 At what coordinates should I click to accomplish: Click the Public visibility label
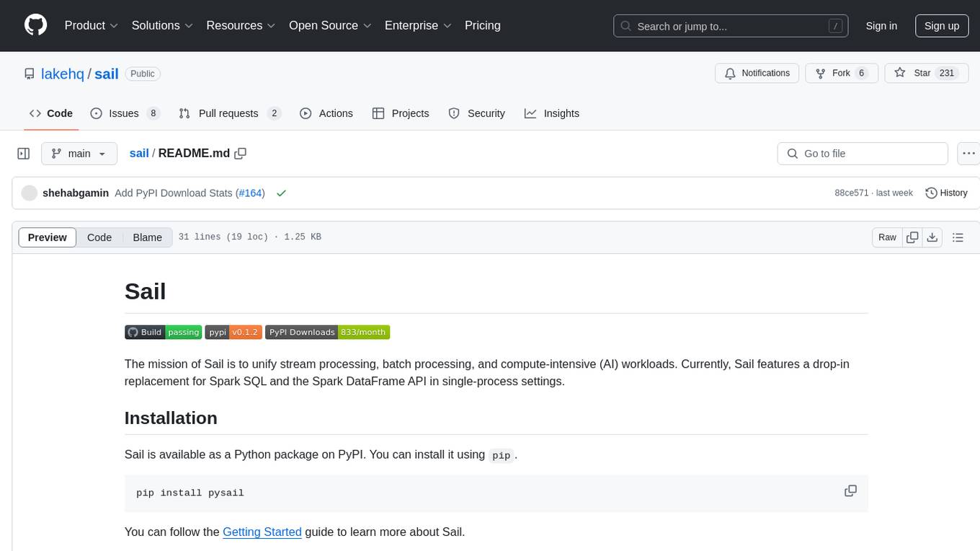pos(143,74)
